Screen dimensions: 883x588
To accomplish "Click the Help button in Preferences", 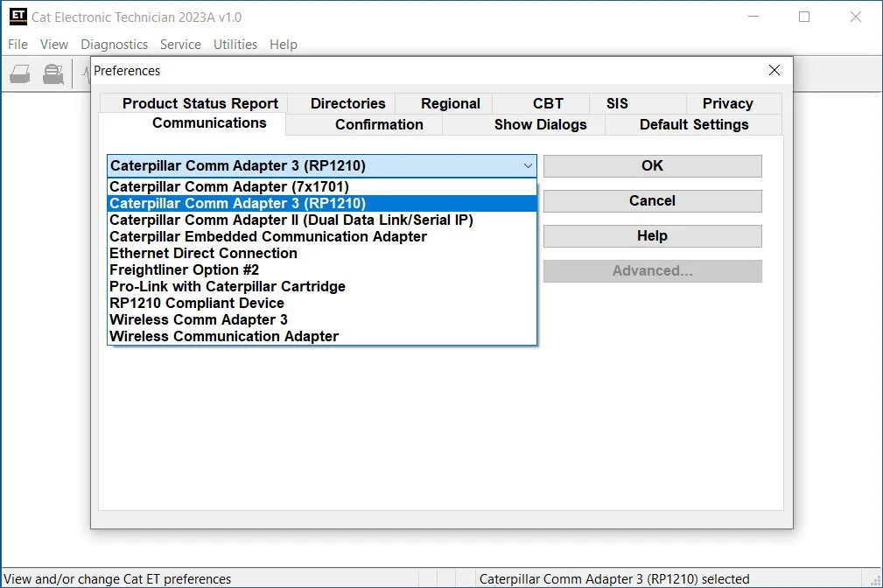I will click(652, 236).
